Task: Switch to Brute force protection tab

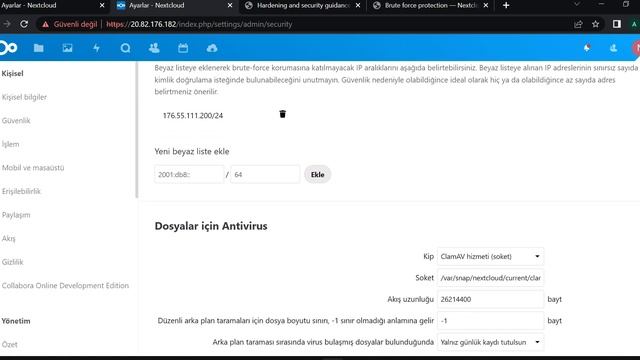Action: (x=431, y=5)
